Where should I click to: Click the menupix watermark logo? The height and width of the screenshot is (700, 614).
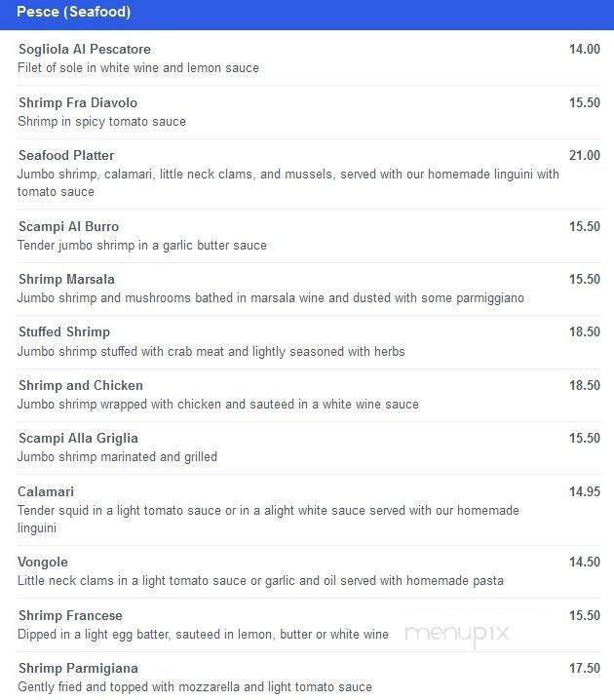point(457,634)
